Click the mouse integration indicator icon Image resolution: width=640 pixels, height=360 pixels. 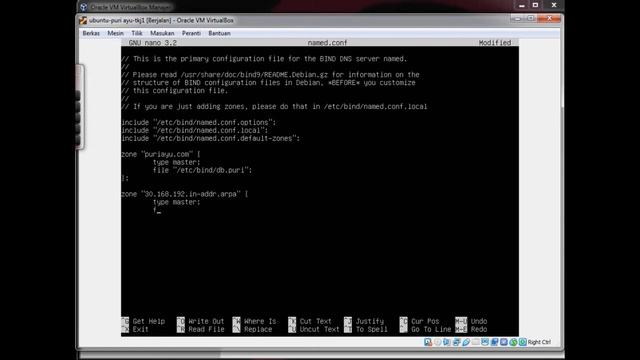[513, 342]
